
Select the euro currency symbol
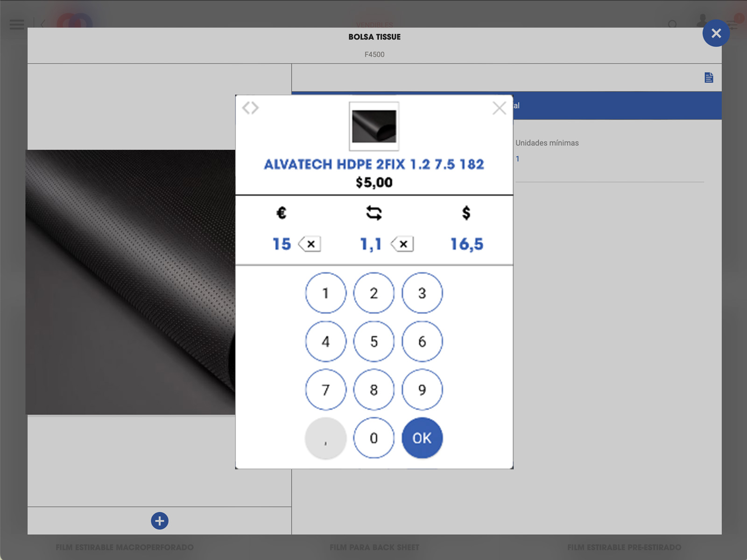pyautogui.click(x=281, y=213)
